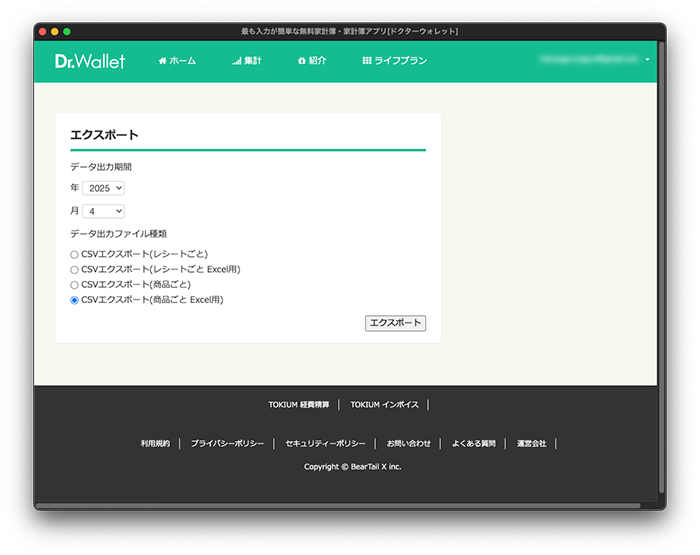This screenshot has width=700, height=555.
Task: Click the vertical scrollbar on the right
Action: pyautogui.click(x=662, y=267)
